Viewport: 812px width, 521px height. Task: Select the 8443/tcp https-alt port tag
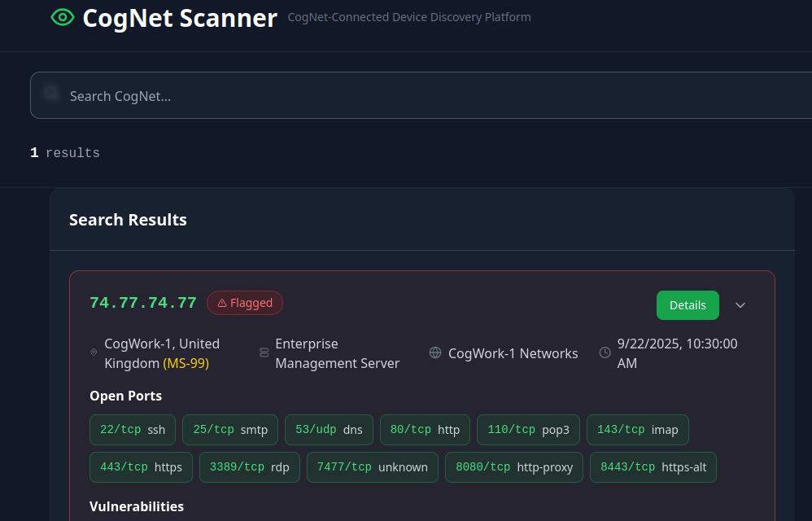[x=653, y=467]
